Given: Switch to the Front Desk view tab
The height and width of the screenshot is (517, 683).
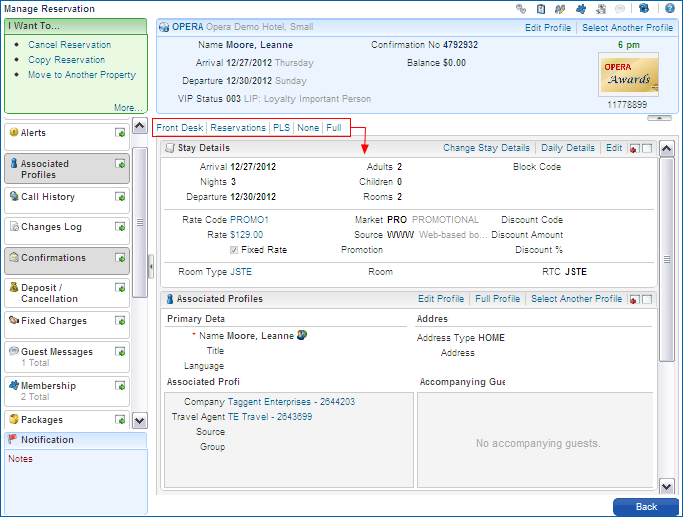Looking at the screenshot, I should pos(179,128).
